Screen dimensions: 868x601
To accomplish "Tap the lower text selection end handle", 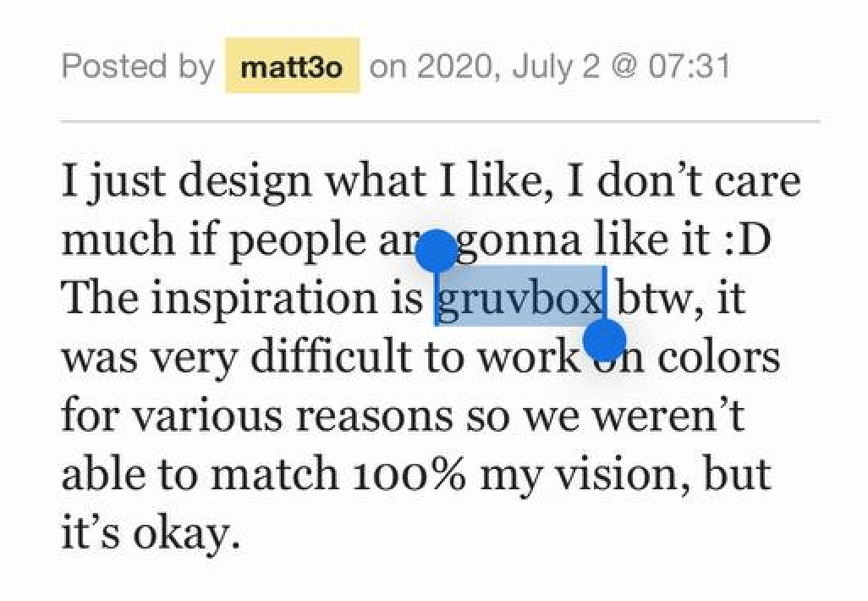I will click(605, 341).
